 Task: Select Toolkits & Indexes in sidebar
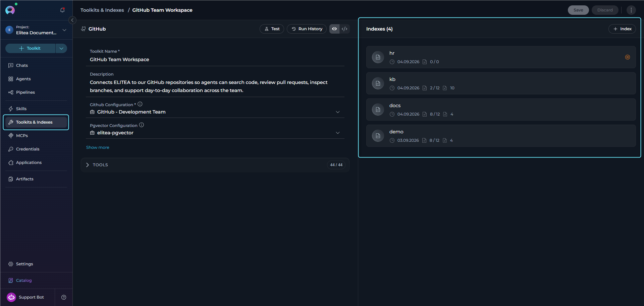(36, 122)
